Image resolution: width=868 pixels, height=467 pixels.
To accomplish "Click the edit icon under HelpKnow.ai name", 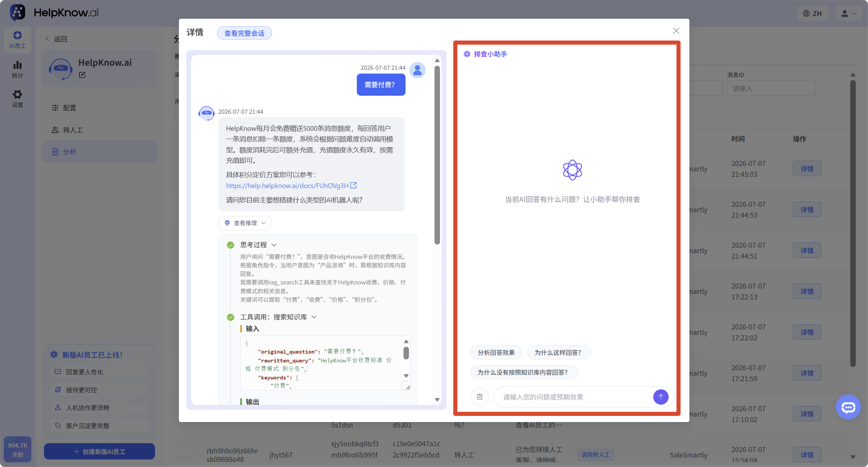I will tap(82, 75).
